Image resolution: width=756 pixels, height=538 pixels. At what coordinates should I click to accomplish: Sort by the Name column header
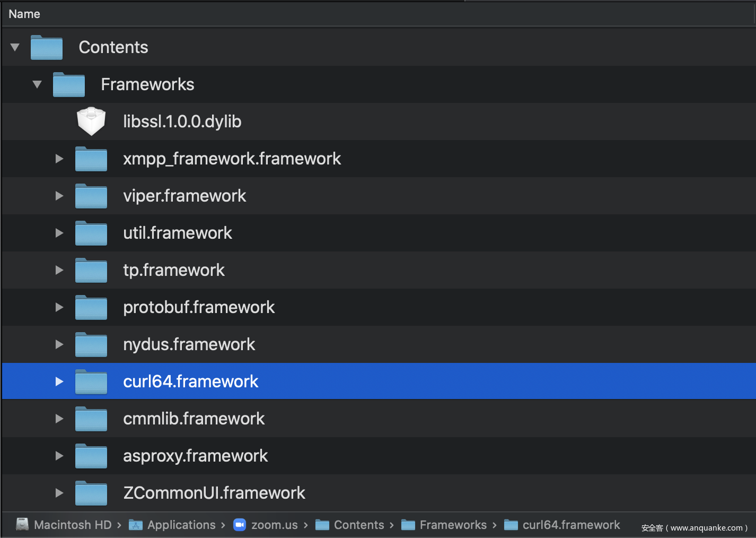point(24,14)
